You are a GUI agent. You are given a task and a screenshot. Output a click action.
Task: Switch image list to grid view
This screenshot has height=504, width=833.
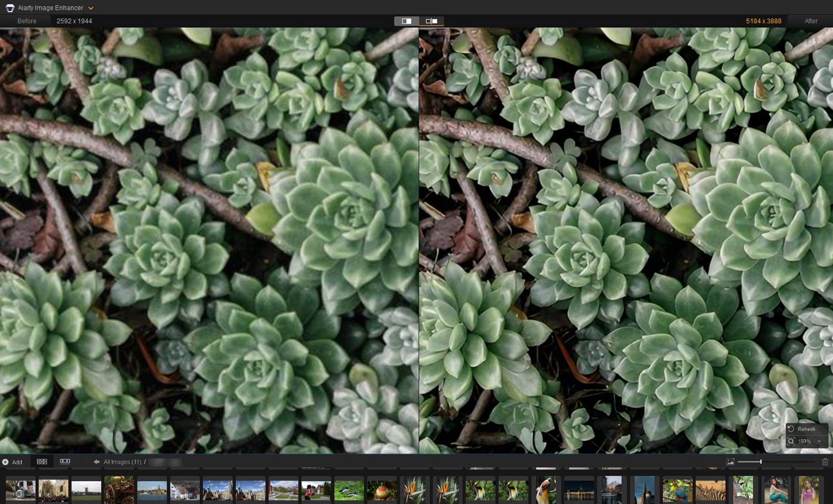pos(42,462)
